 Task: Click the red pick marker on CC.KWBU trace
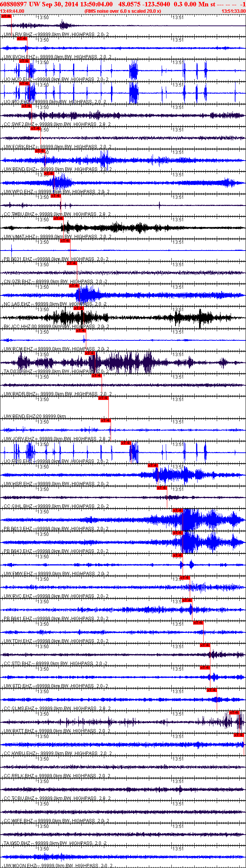click(239, 735)
